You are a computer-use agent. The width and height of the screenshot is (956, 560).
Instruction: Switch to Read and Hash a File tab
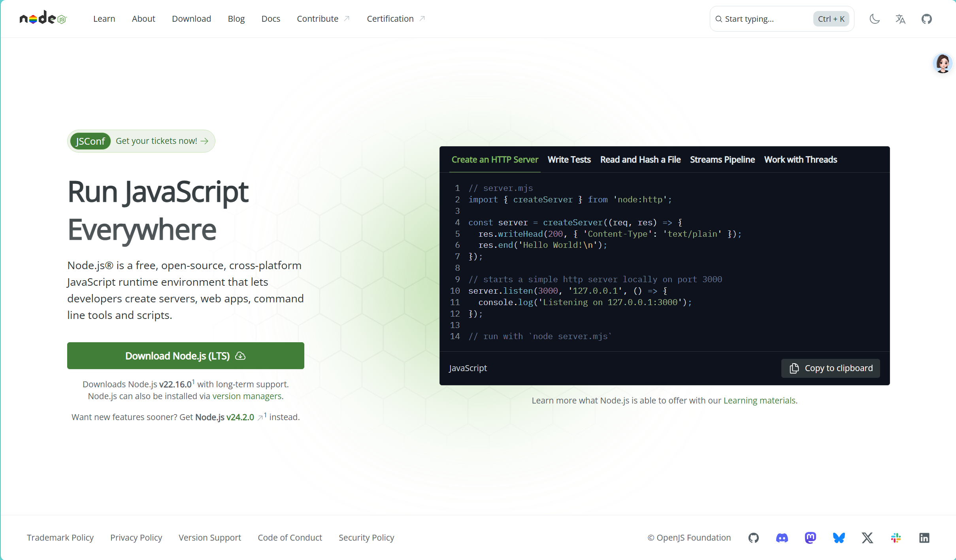click(640, 160)
